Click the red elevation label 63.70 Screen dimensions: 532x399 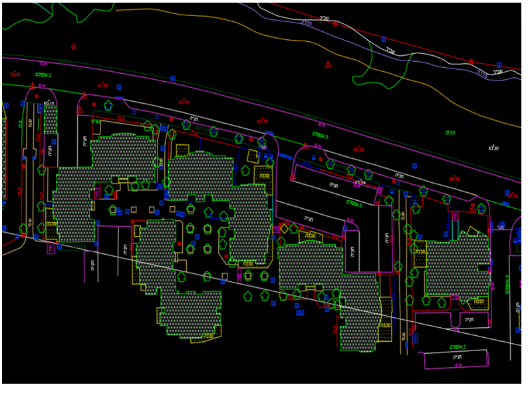click(263, 122)
